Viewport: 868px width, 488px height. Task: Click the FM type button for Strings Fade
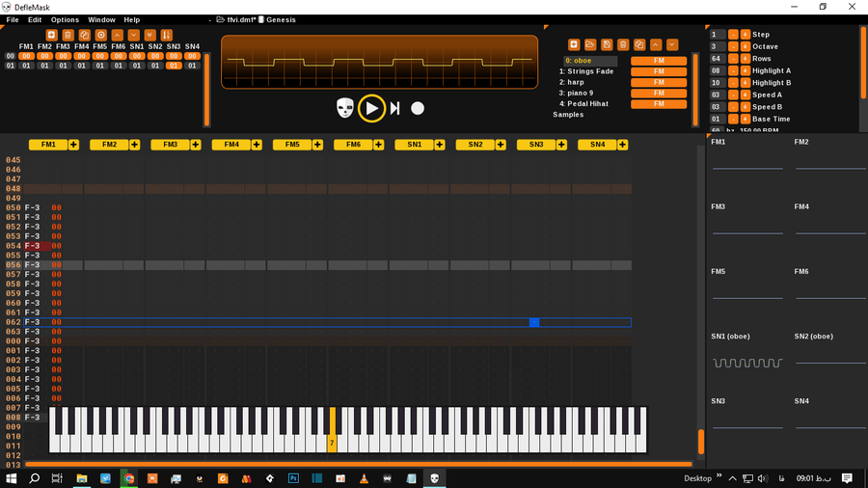pyautogui.click(x=659, y=71)
